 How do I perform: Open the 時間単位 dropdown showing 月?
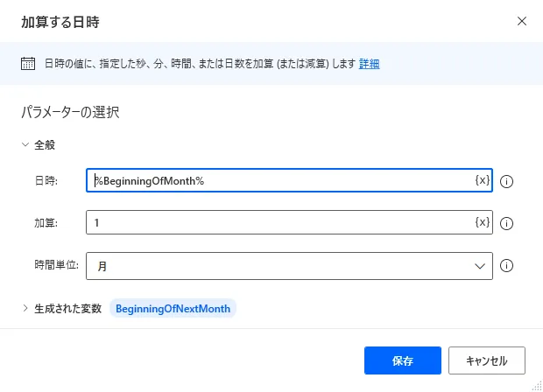pos(280,264)
